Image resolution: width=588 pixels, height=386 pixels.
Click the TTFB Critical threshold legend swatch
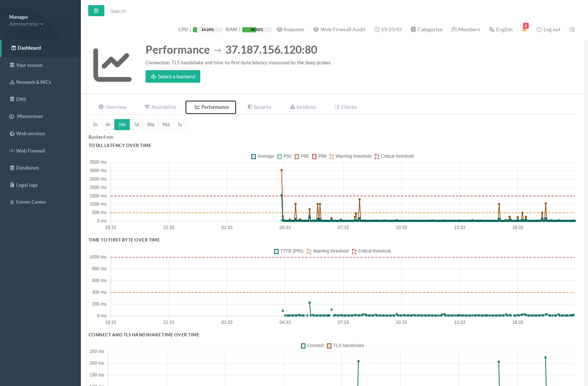[x=354, y=251]
